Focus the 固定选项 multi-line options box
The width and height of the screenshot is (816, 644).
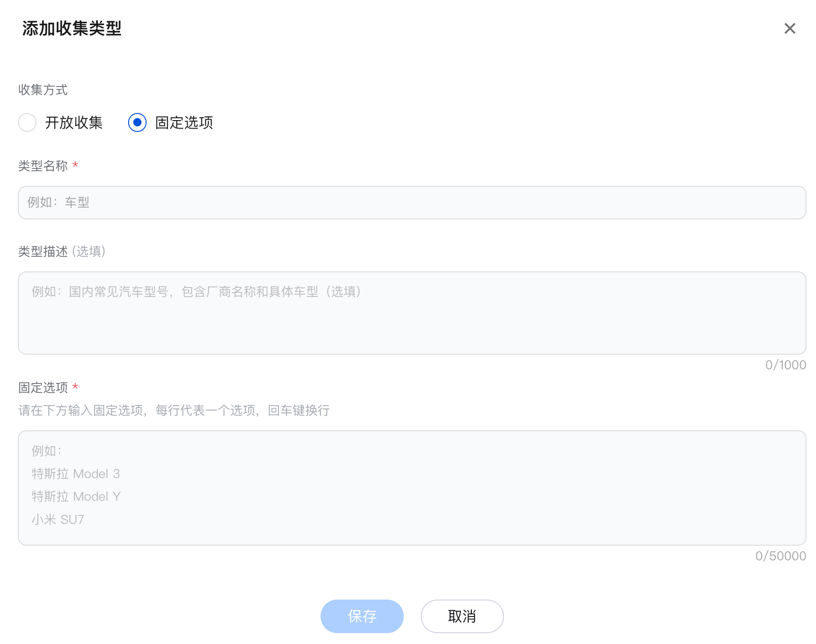412,487
